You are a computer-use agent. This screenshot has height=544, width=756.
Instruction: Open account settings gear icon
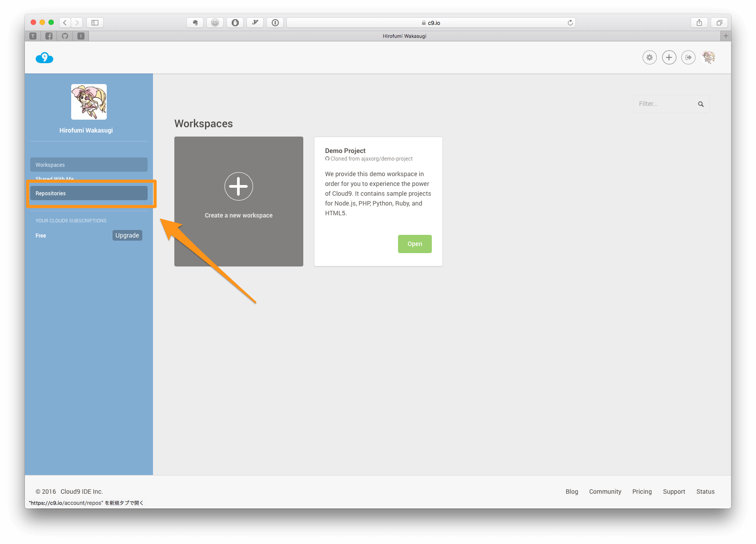click(x=650, y=57)
